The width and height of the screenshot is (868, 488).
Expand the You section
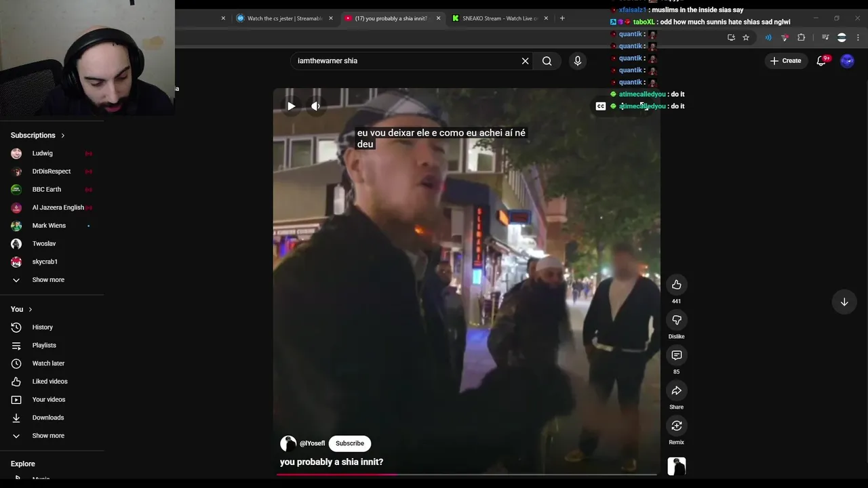(x=21, y=309)
